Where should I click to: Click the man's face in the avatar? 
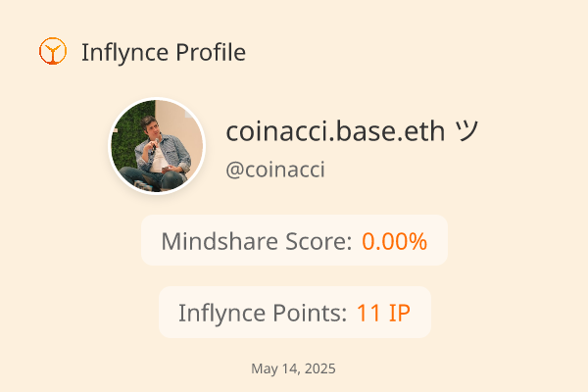[149, 127]
